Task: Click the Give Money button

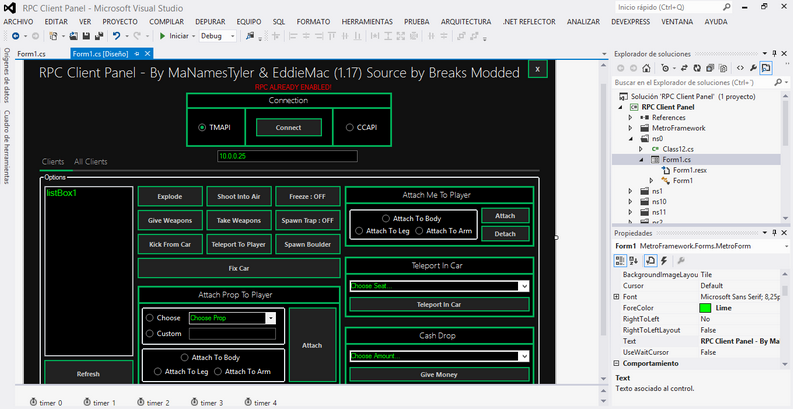Action: (x=439, y=375)
